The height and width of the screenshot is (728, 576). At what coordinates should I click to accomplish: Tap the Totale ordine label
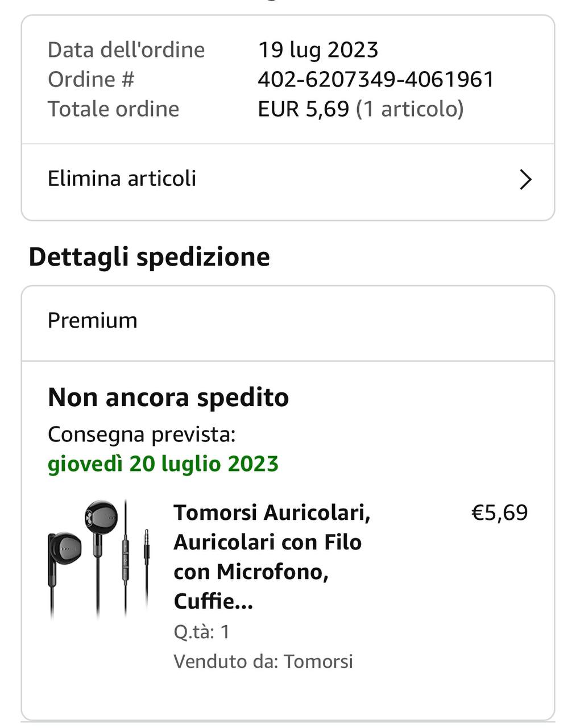pyautogui.click(x=113, y=109)
